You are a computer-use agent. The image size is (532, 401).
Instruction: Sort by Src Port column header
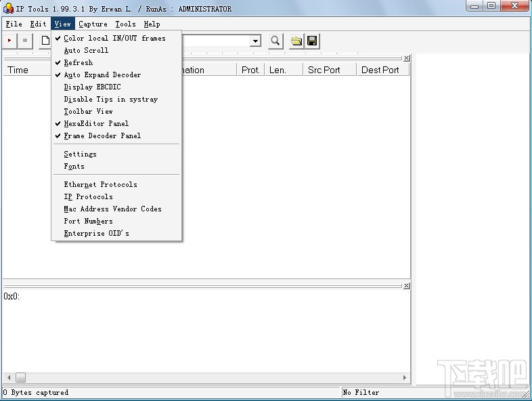[330, 70]
